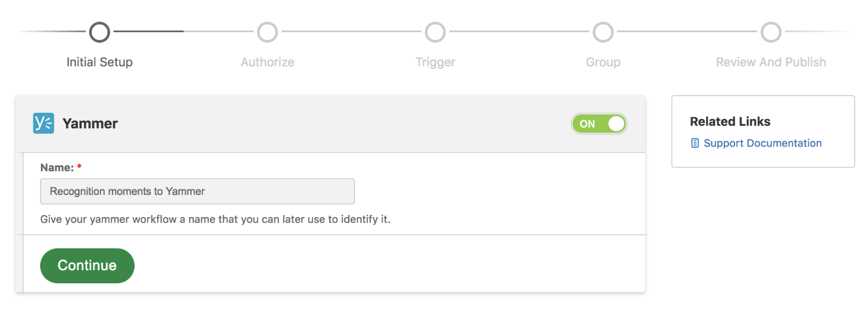Jump to the Authorize step circle
The width and height of the screenshot is (868, 320).
click(268, 32)
